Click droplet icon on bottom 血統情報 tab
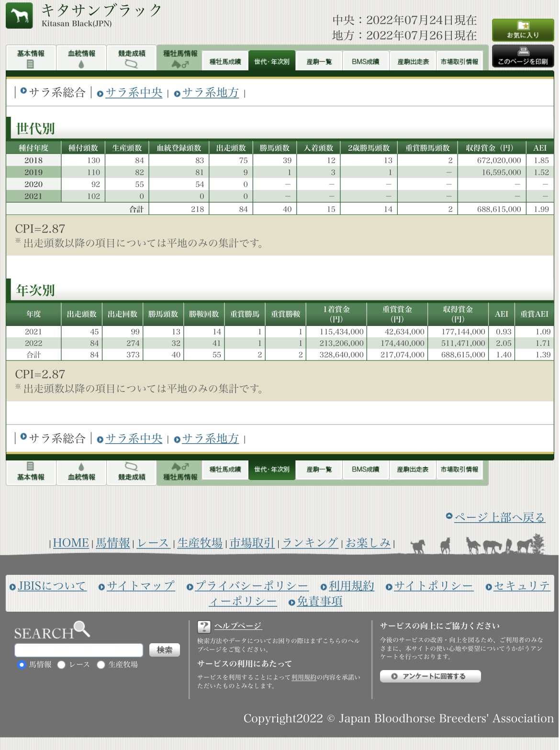560x750 pixels. point(81,466)
